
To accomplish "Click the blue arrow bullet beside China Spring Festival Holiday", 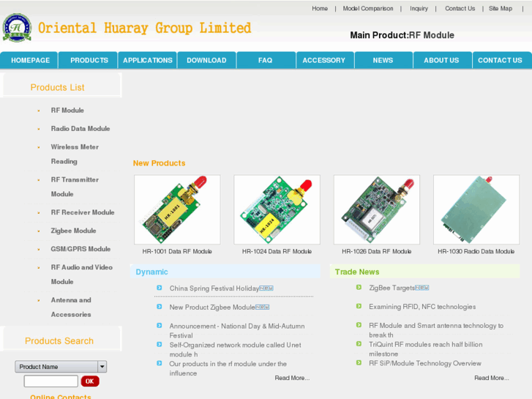I will click(x=159, y=288).
